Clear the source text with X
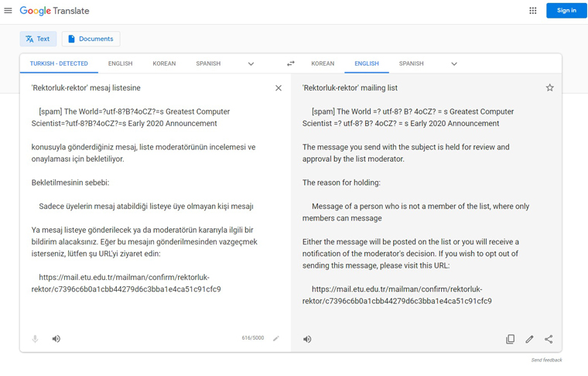This screenshot has width=588, height=376. click(x=279, y=87)
